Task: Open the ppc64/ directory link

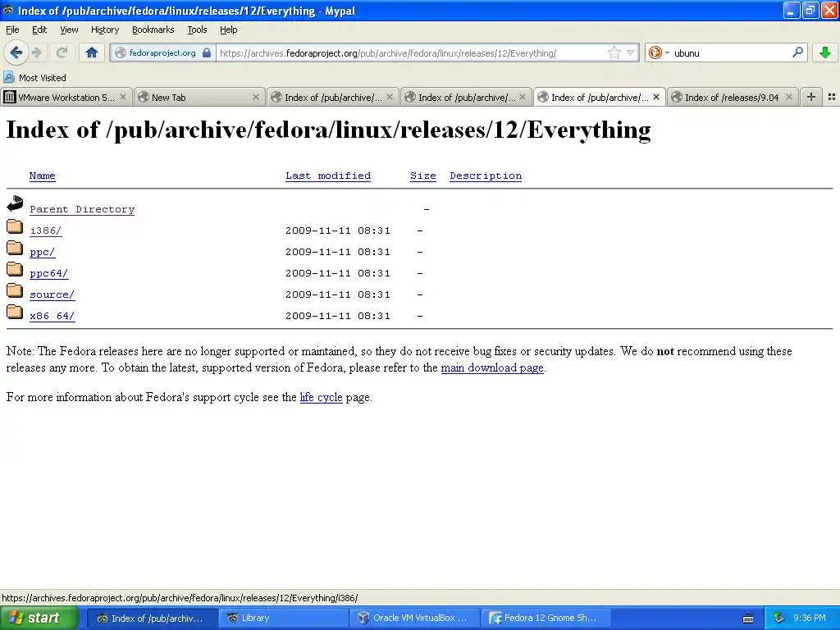Action: (48, 274)
